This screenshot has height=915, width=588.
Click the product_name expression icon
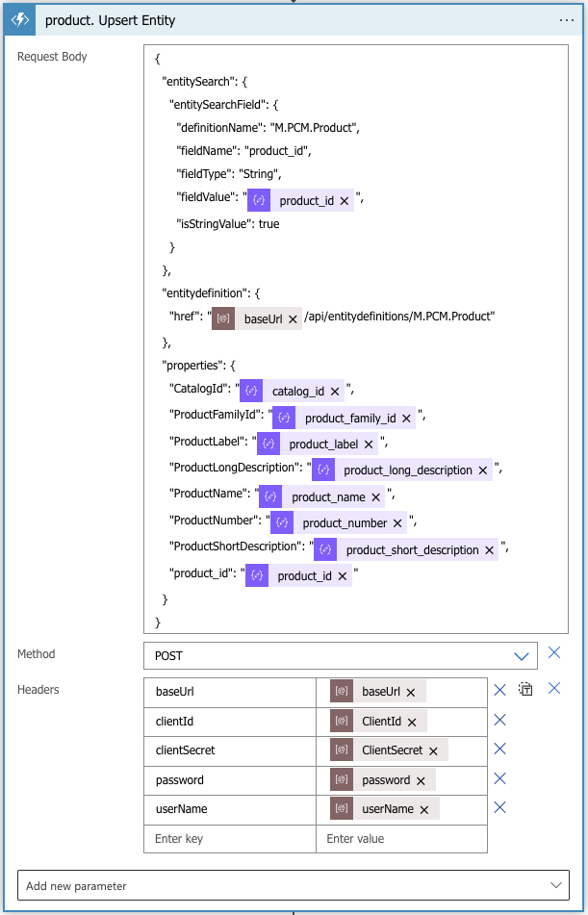pyautogui.click(x=270, y=496)
